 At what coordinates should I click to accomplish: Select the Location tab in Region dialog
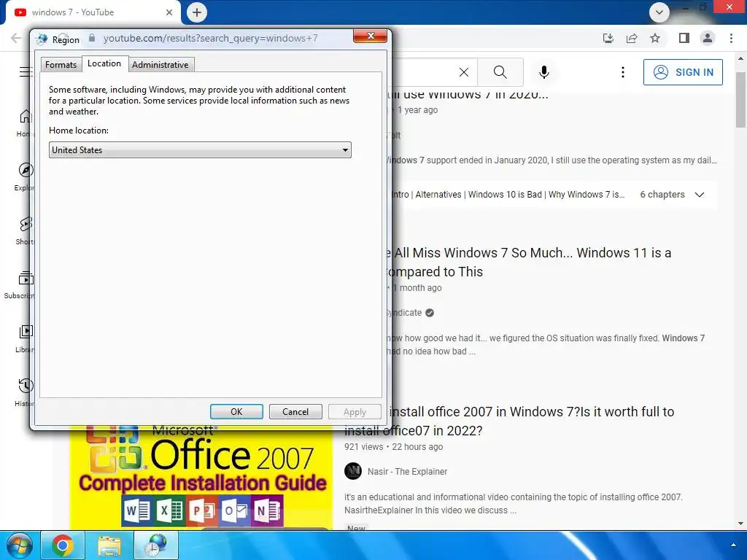[104, 63]
